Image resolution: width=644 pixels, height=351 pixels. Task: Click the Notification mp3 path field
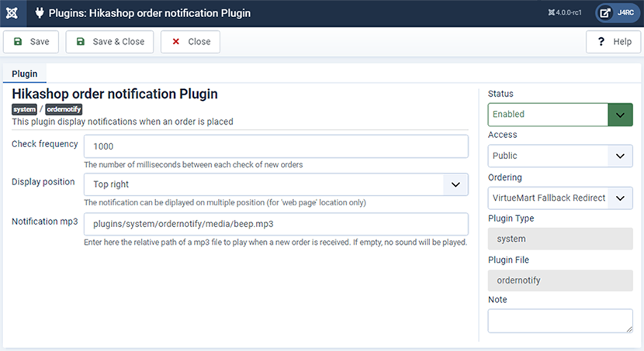276,224
